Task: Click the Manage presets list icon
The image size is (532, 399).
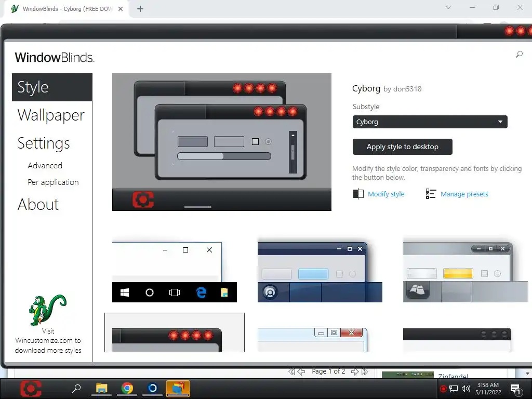Action: coord(431,194)
